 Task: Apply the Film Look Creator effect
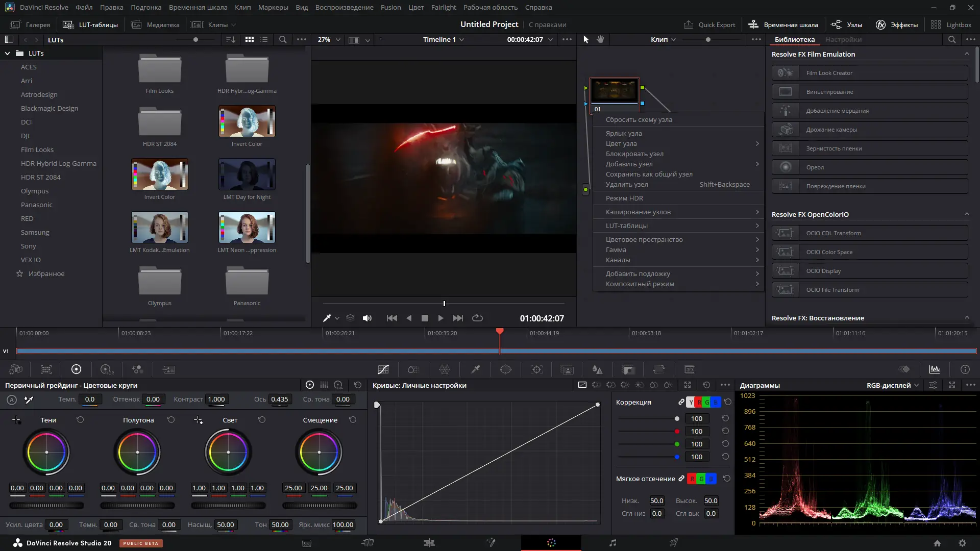pos(869,72)
